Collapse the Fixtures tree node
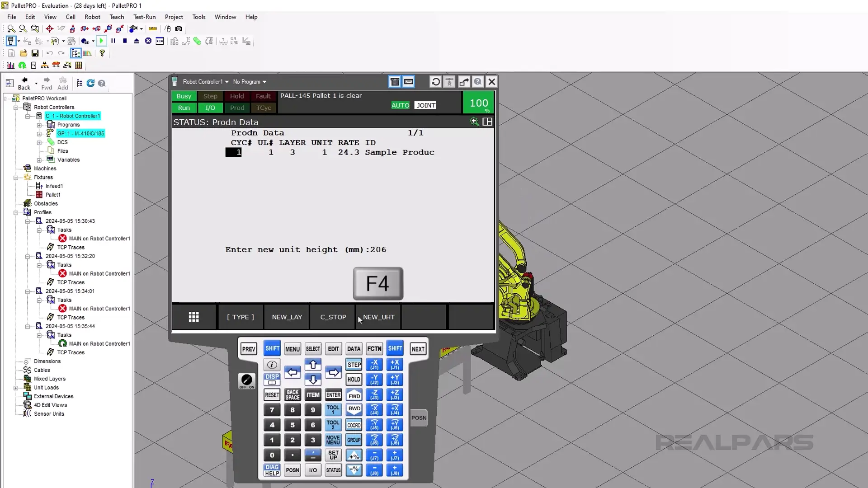 coord(16,178)
